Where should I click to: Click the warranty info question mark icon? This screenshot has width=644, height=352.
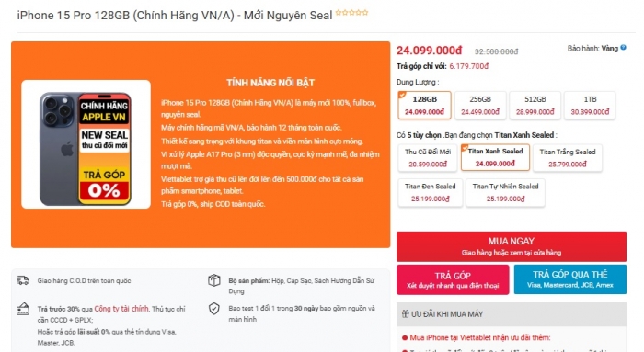623,48
